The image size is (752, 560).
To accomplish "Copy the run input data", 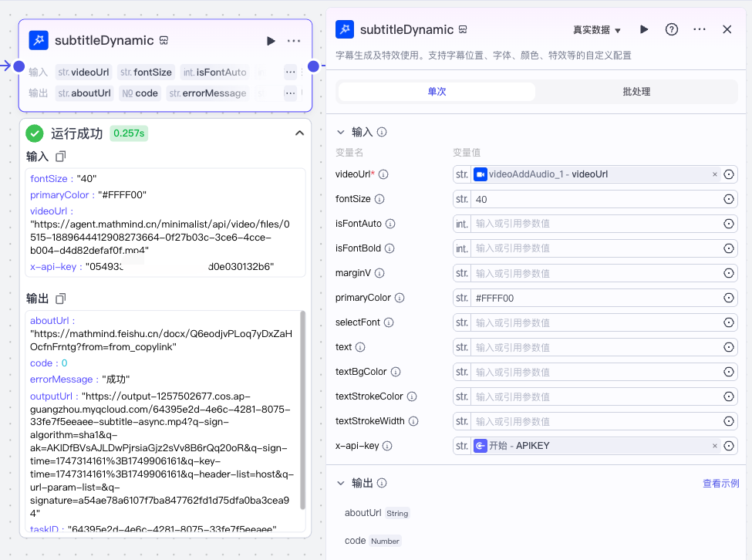I will (x=60, y=157).
